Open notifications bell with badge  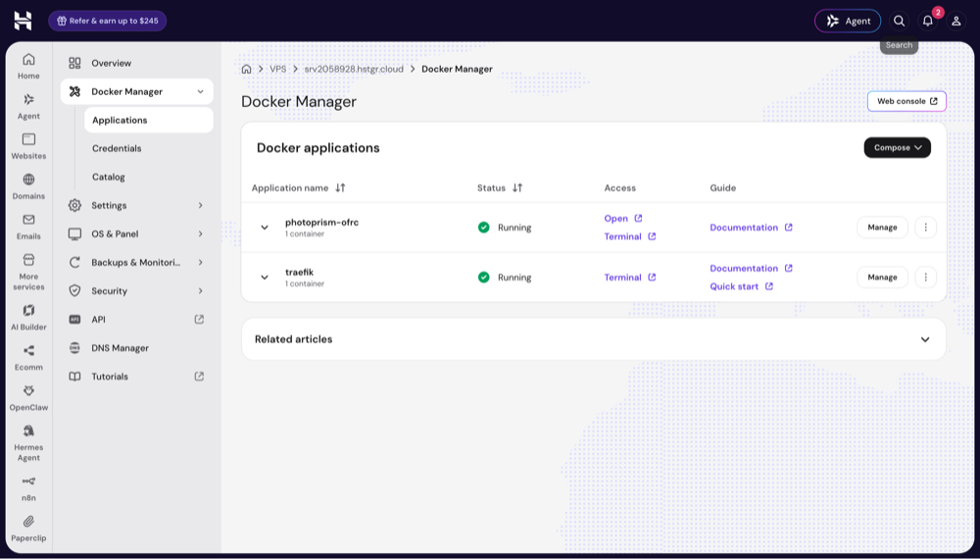click(x=928, y=21)
